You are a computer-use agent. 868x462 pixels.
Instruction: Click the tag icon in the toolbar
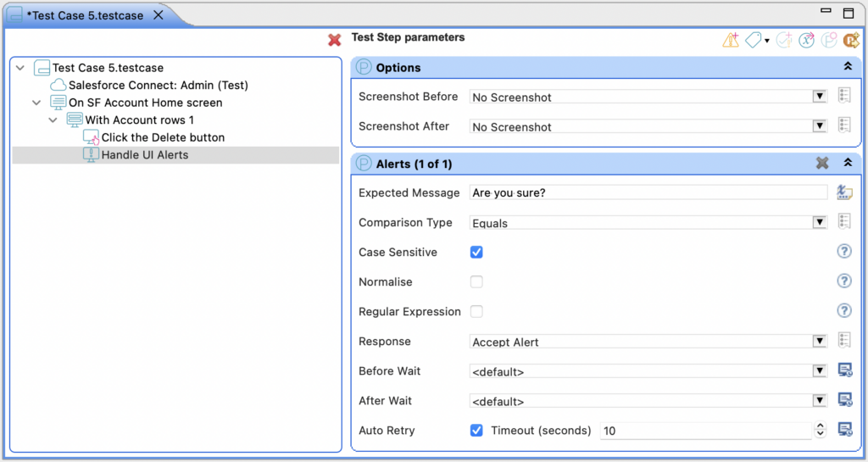point(754,40)
